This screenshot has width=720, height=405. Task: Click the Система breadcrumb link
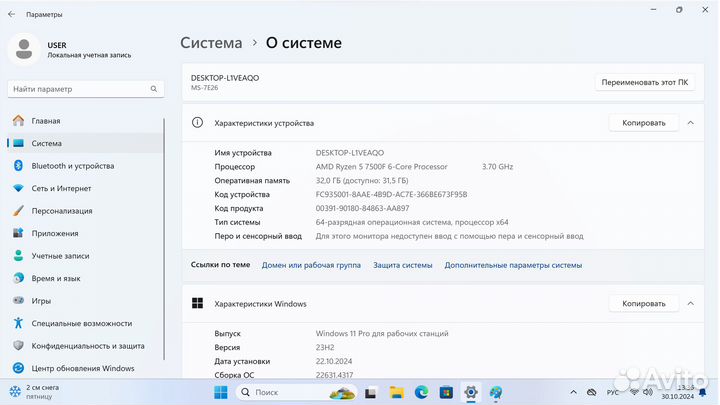(211, 43)
